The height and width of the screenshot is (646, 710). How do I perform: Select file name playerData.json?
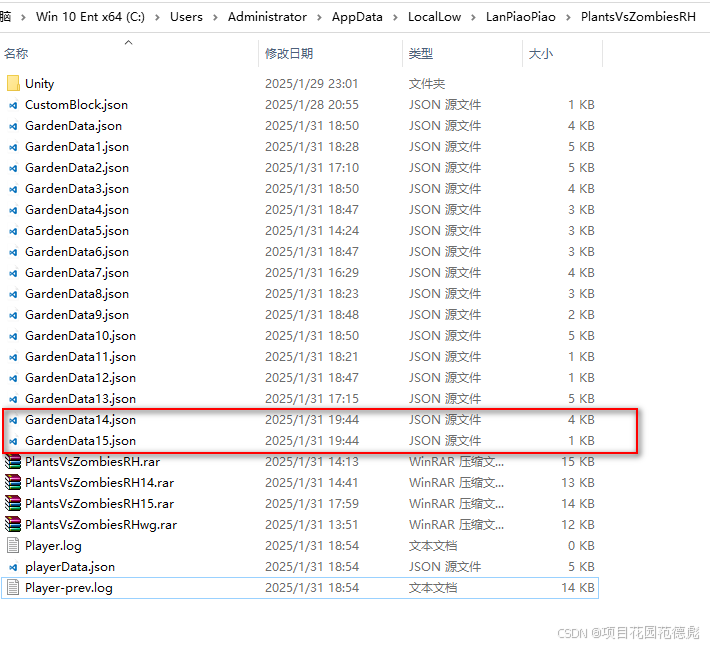(70, 567)
